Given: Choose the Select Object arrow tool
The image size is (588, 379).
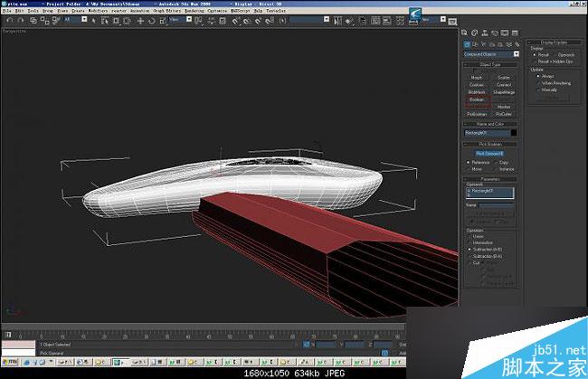Looking at the screenshot, I should coord(94,21).
